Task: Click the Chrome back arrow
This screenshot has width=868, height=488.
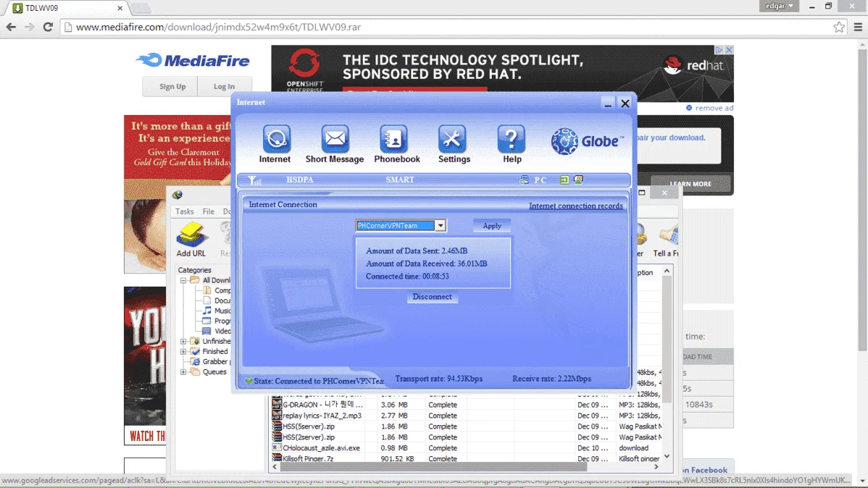Action: [11, 27]
